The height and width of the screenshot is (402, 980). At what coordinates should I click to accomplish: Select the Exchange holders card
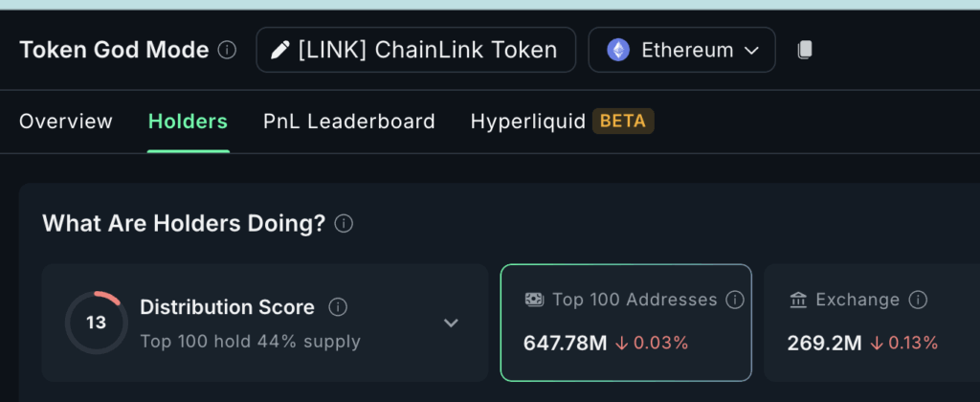click(872, 323)
